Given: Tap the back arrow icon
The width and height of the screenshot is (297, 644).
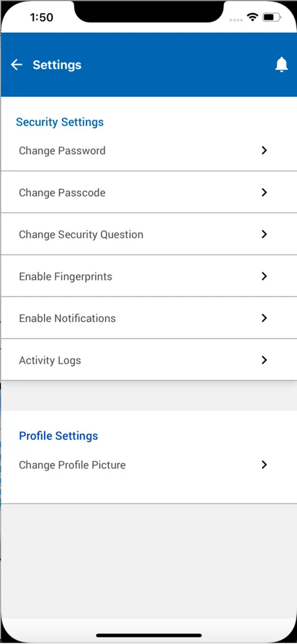Looking at the screenshot, I should click(x=16, y=65).
